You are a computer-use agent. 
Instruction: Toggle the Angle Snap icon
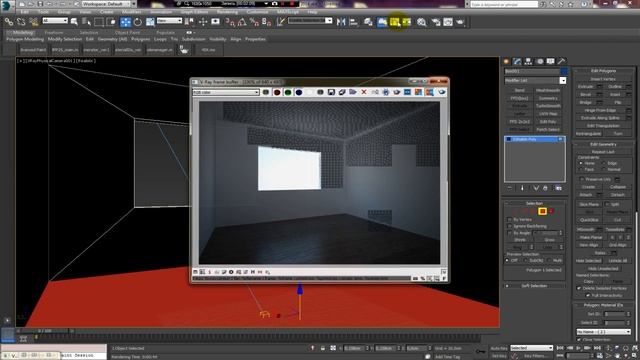(242, 22)
